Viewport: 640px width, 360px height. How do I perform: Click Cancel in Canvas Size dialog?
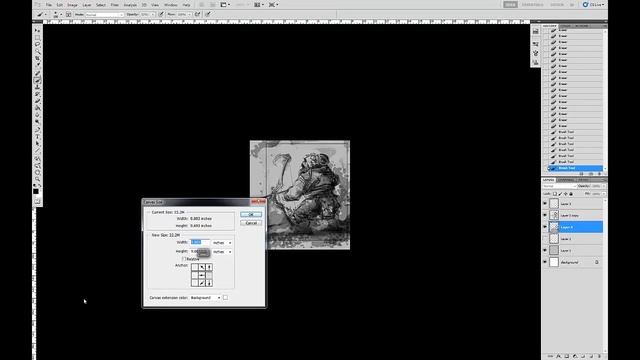point(251,223)
